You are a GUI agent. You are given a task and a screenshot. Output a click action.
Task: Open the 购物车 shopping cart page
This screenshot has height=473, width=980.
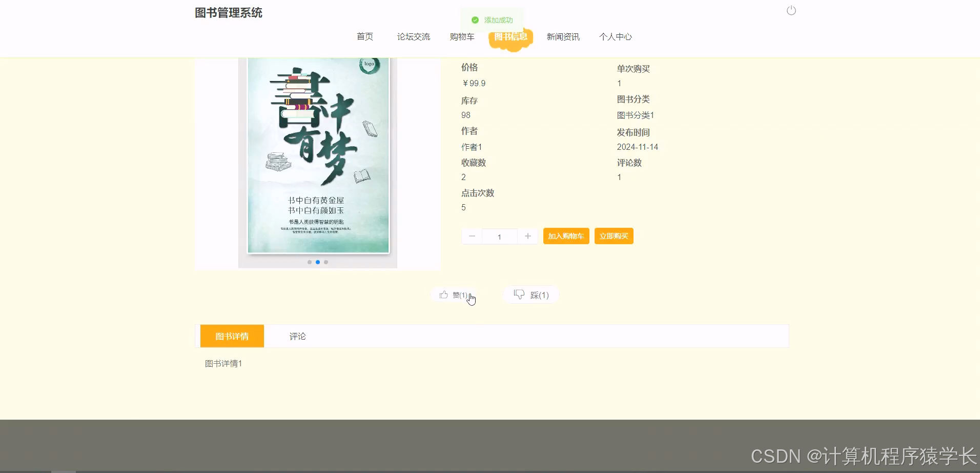(462, 36)
